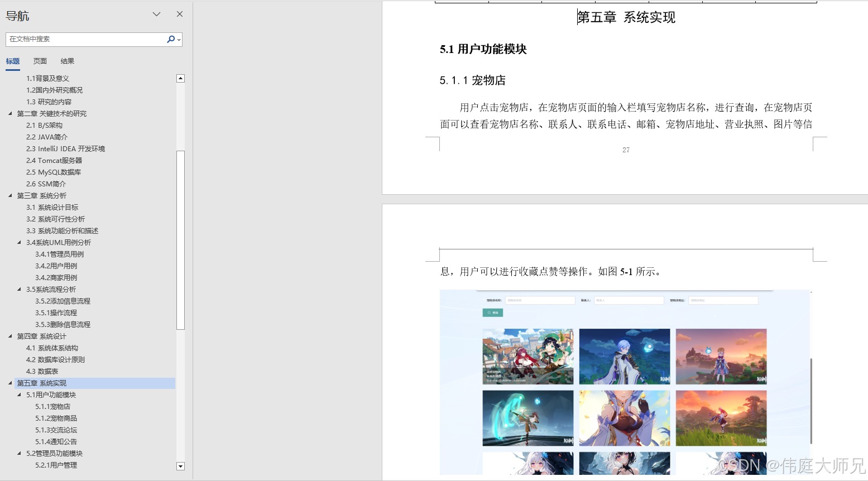Go to 2.3 IntelliJ IDEA 开发环境 heading
Viewport: 868px width, 481px height.
click(66, 149)
